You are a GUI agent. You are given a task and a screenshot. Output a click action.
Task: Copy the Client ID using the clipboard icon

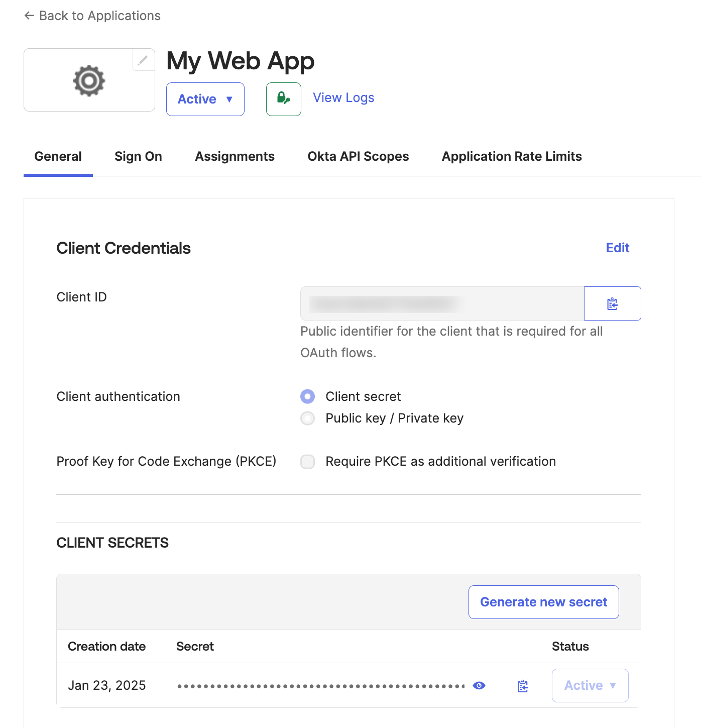[612, 303]
